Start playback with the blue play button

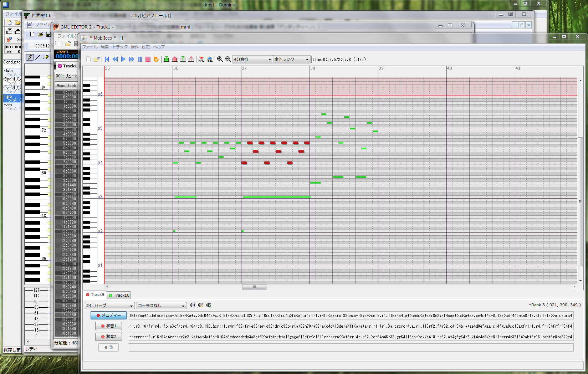point(123,59)
